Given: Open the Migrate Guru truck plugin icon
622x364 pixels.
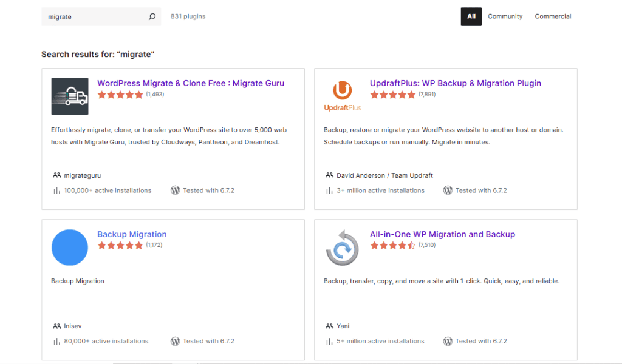Looking at the screenshot, I should click(x=70, y=96).
